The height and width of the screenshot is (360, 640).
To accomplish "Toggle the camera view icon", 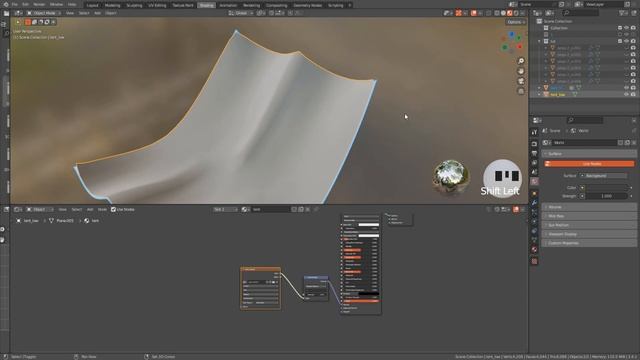I will (521, 81).
